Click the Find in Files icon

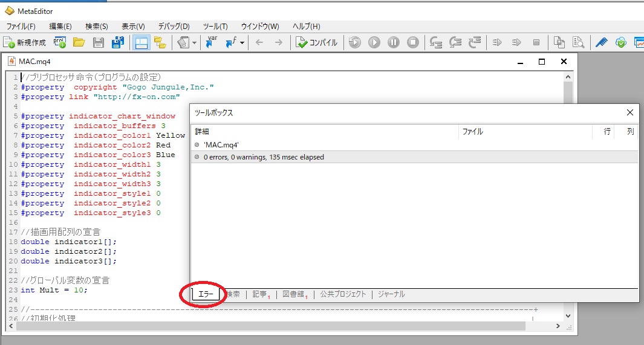(579, 42)
